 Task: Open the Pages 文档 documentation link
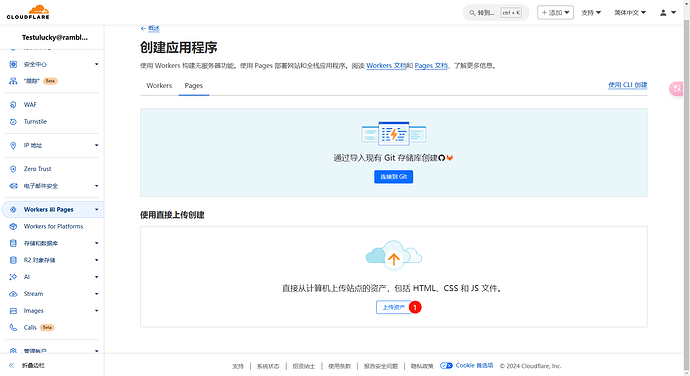tap(431, 66)
